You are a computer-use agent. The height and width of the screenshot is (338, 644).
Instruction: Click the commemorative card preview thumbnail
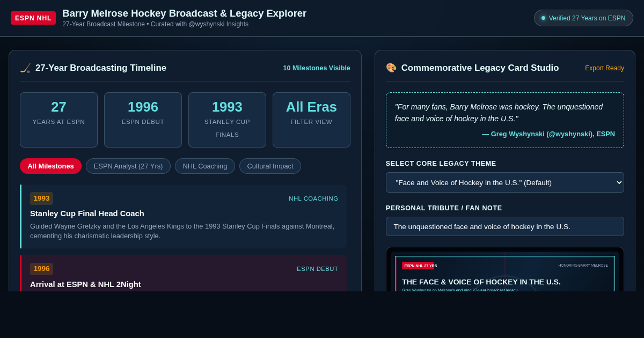(505, 269)
